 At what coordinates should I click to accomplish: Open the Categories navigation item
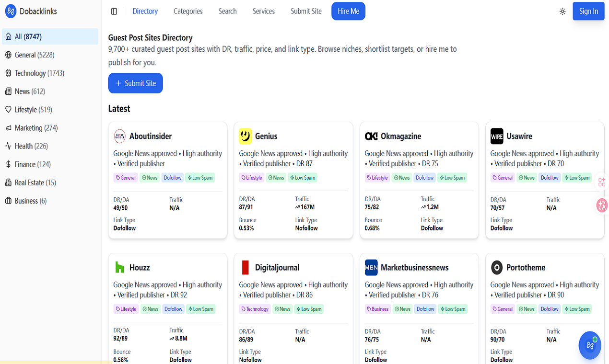pos(188,11)
